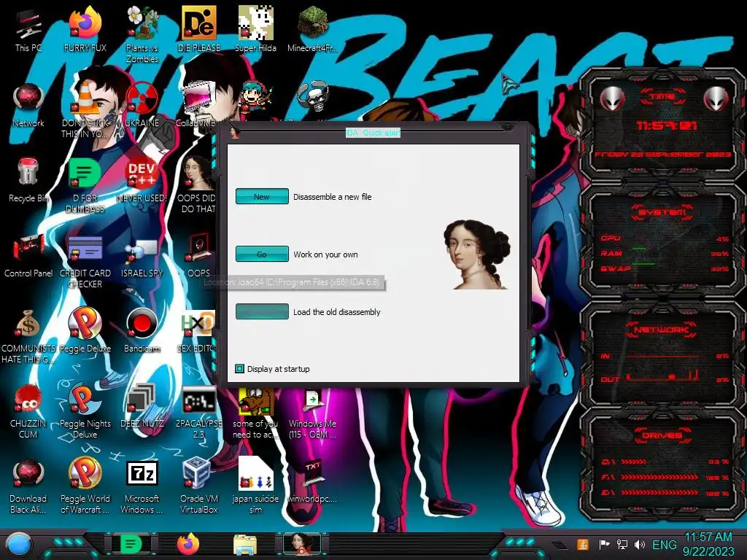The width and height of the screenshot is (747, 560).
Task: Click the taskbar clock showing 11:57 AM
Action: pyautogui.click(x=708, y=544)
